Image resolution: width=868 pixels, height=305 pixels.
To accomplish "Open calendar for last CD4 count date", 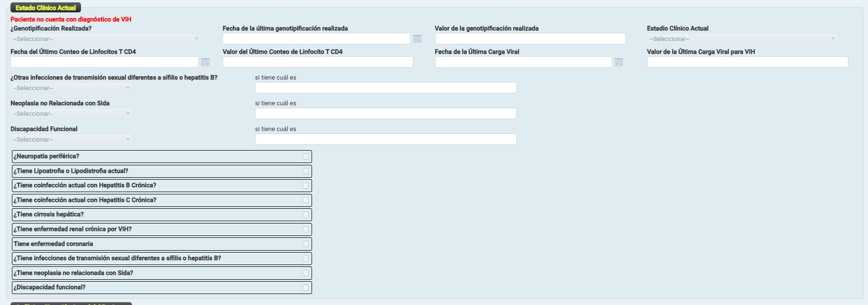I will [205, 62].
